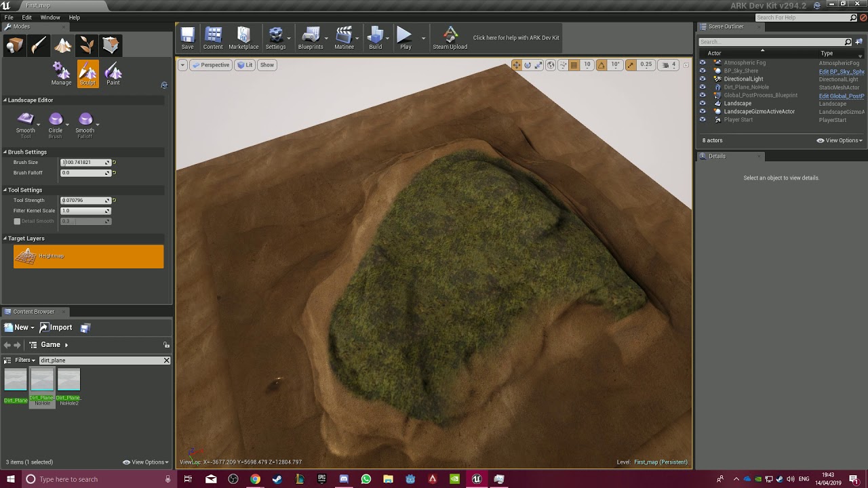Open the Edit BP_Sky_Sphere link
The height and width of the screenshot is (488, 868).
(x=842, y=71)
